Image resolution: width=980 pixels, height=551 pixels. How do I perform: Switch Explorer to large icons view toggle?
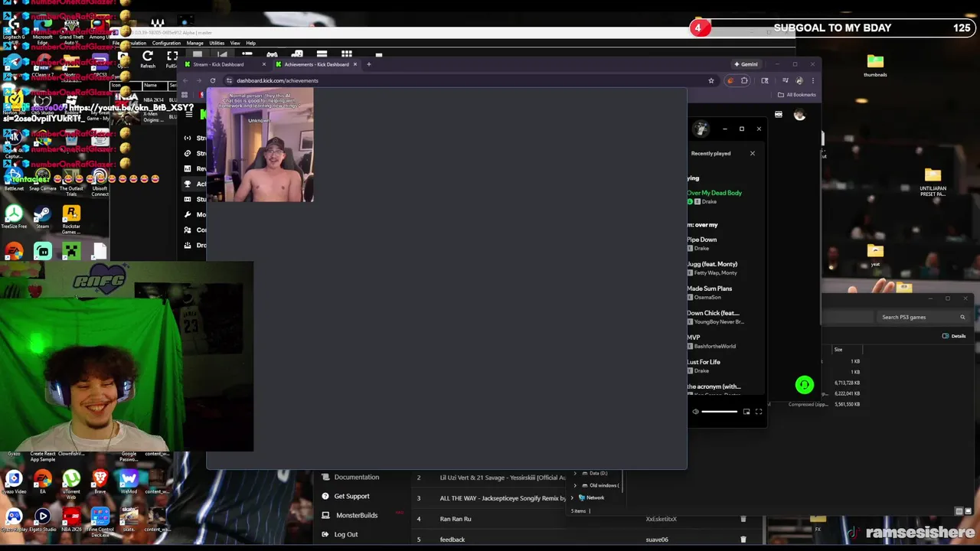tap(969, 511)
